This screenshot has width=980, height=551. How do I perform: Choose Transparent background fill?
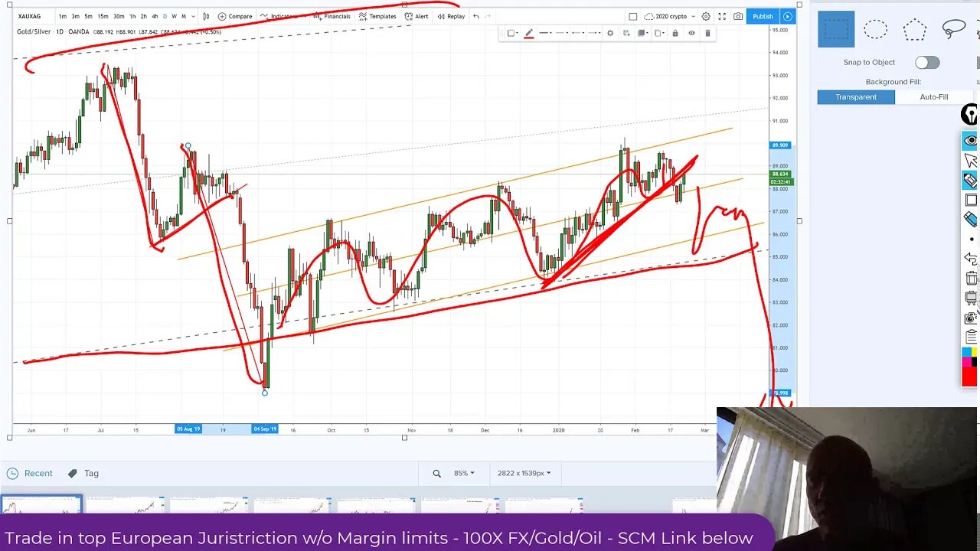856,97
